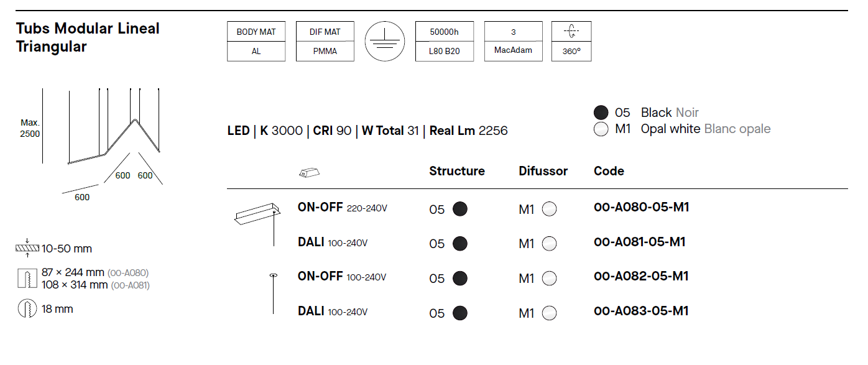The image size is (868, 365).
Task: Click the cut-out dimensions icon
Action: [x=25, y=279]
